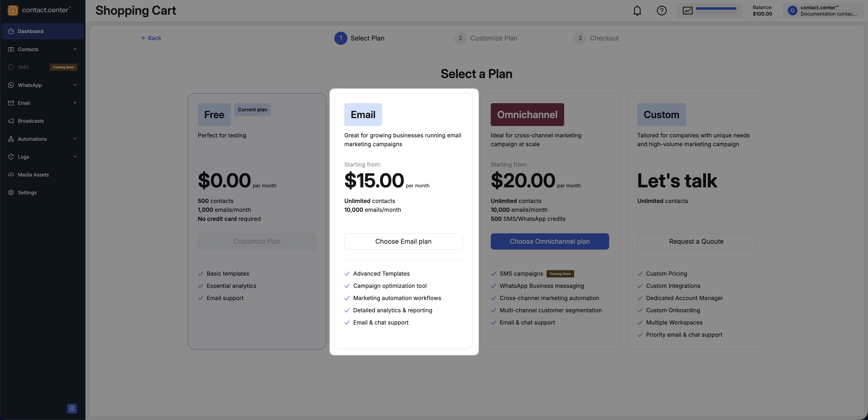Click the notifications bell icon
The image size is (868, 420).
637,11
